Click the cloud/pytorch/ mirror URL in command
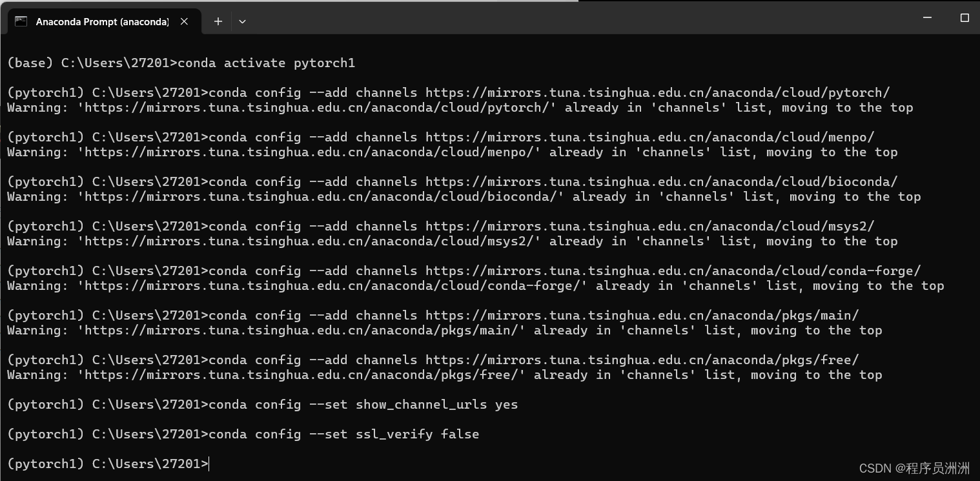Viewport: 980px width, 481px height. pos(658,92)
